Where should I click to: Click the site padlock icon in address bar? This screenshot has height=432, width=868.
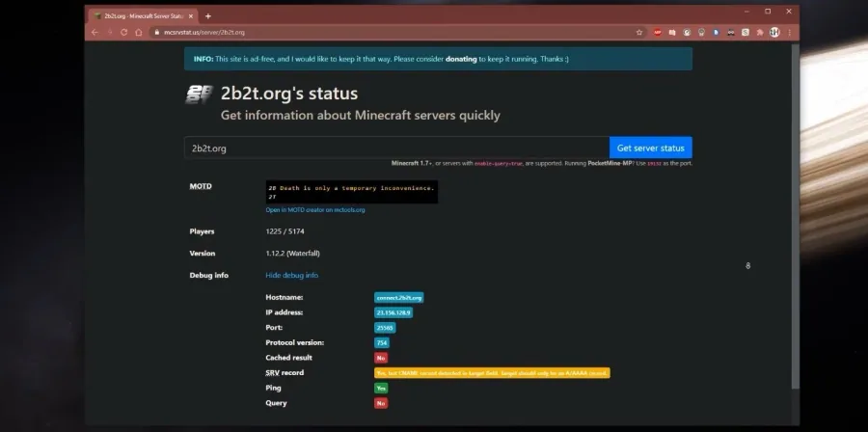pos(157,32)
